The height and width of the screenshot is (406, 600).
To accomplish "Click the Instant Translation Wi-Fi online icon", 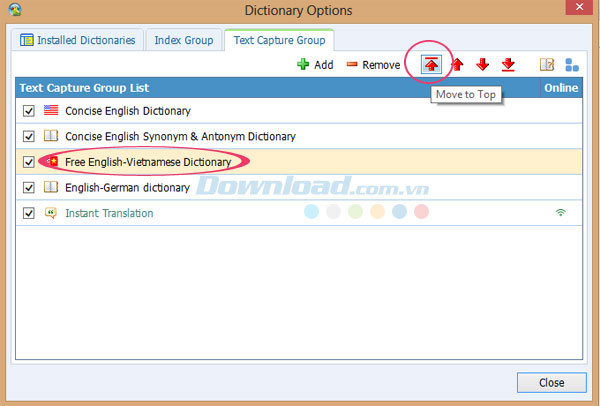I will pos(563,213).
